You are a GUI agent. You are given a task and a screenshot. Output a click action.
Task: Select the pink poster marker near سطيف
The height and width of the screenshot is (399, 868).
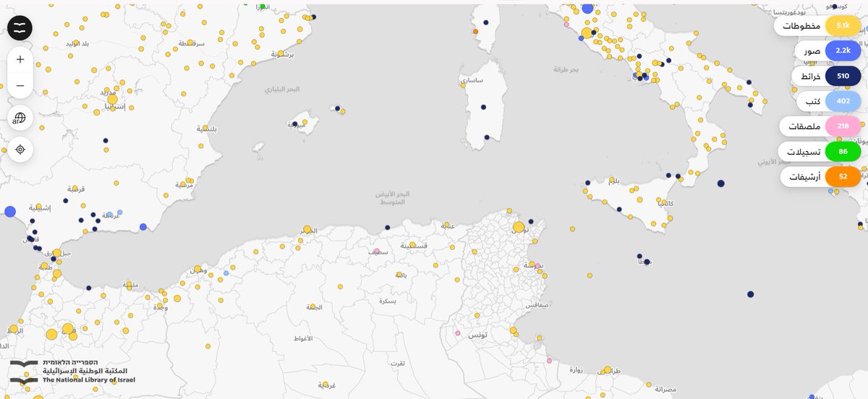point(376,252)
